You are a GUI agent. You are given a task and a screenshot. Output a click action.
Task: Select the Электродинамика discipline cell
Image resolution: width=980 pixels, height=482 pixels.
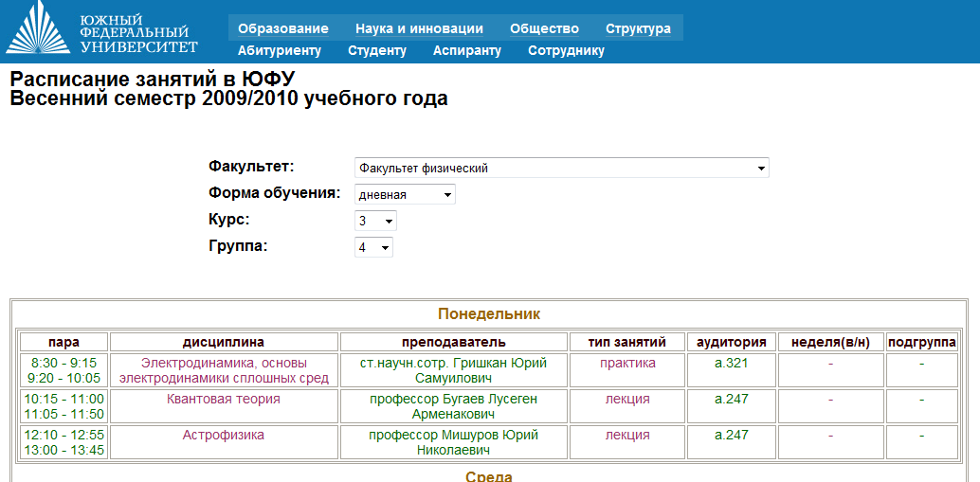click(x=224, y=370)
